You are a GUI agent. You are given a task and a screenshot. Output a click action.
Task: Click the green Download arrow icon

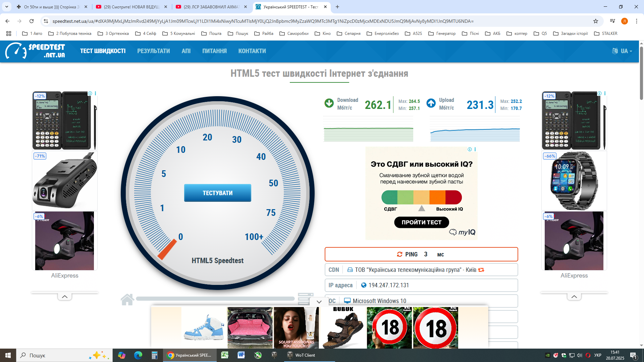329,103
